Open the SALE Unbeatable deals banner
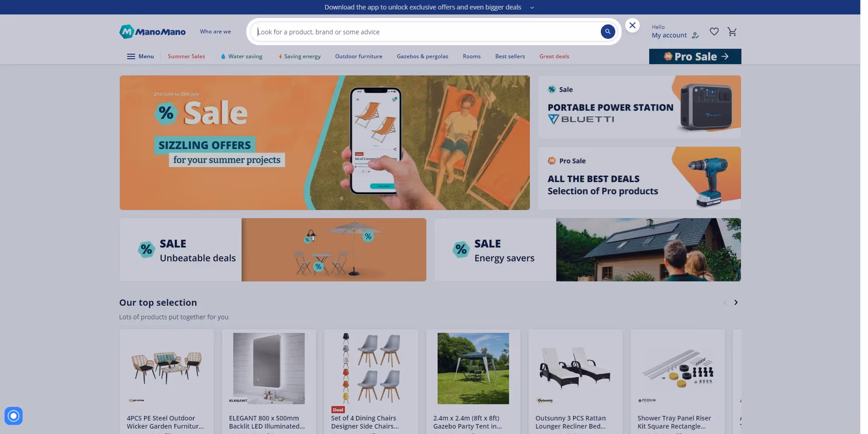Screen dimensions: 868x434 tap(273, 250)
